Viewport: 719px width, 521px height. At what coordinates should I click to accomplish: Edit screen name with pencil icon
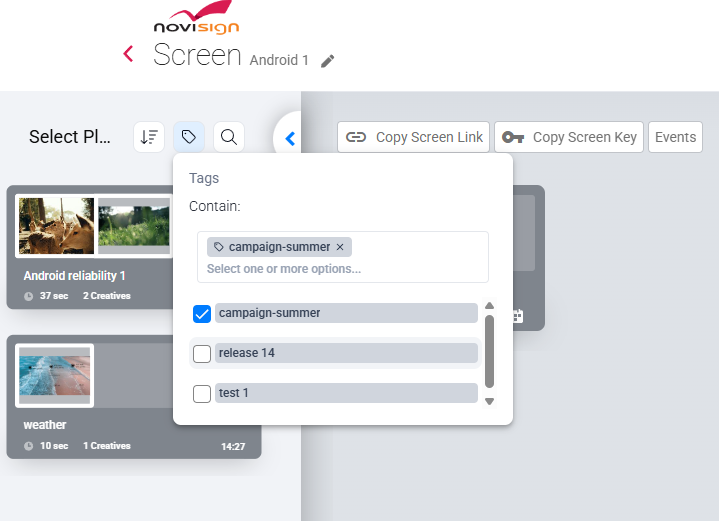click(x=328, y=61)
